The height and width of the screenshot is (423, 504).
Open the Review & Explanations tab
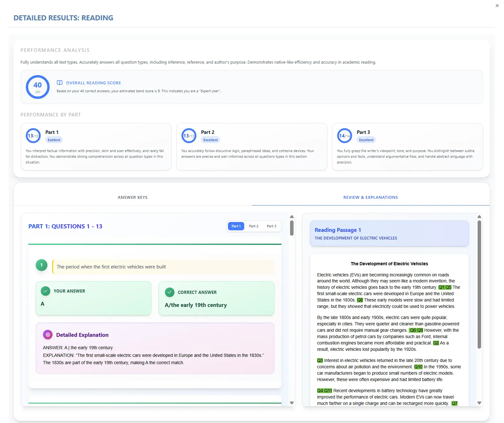click(370, 198)
